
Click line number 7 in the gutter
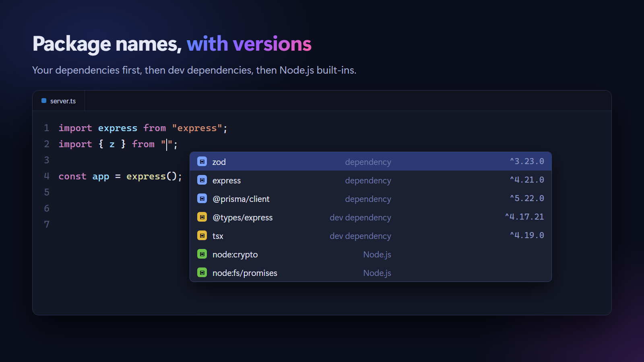click(x=47, y=224)
